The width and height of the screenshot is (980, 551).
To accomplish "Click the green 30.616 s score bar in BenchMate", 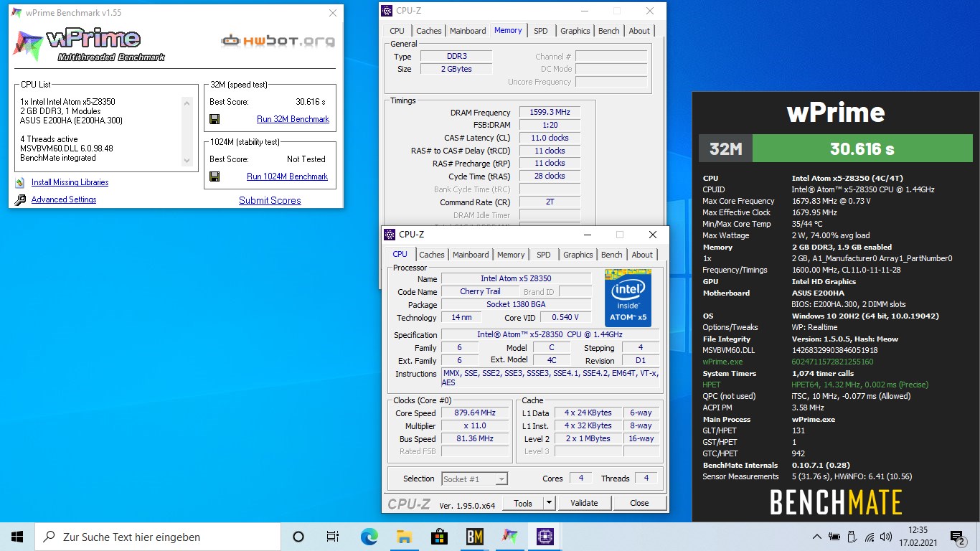I will coord(862,149).
